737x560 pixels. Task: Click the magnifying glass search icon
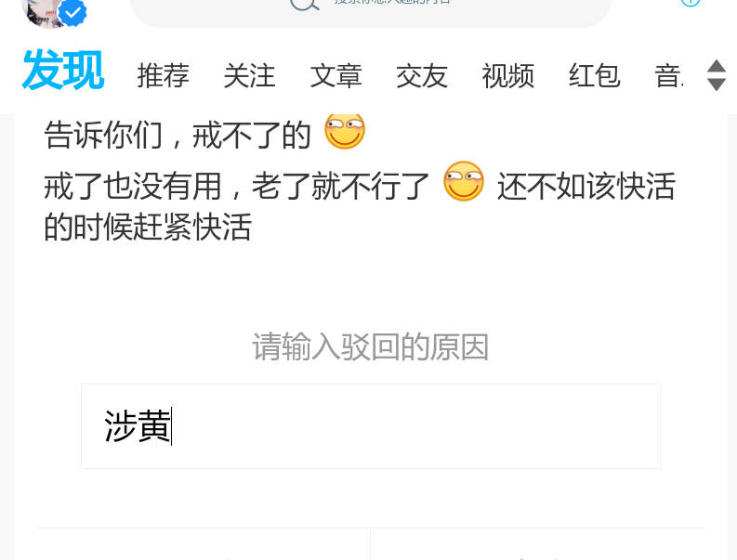click(x=305, y=4)
